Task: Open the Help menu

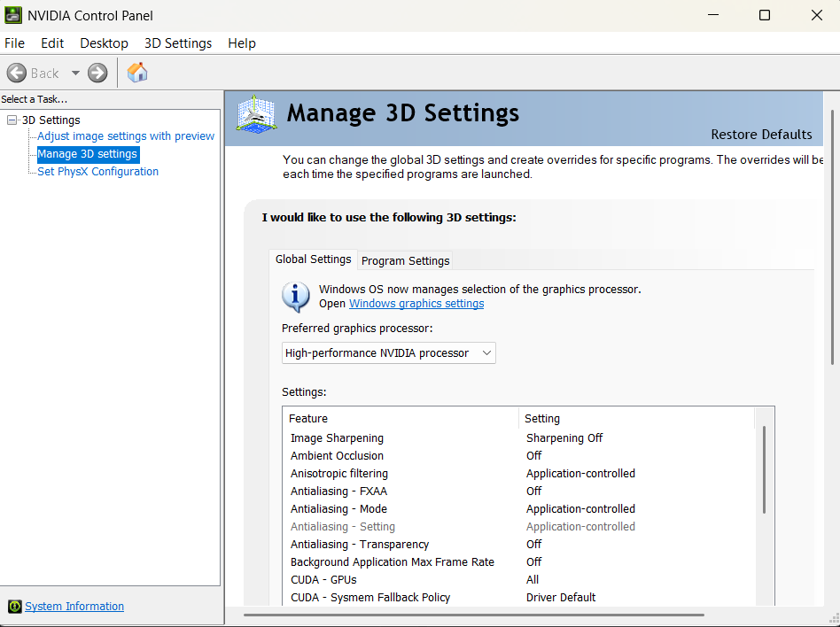Action: pyautogui.click(x=242, y=43)
